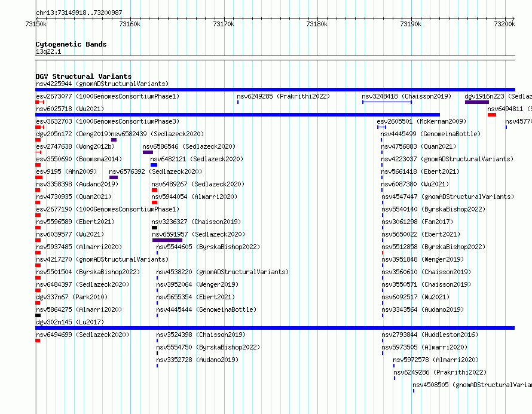The height and width of the screenshot is (414, 532).
Task: Click the purple bar under nsv6576392
Action: 114,177
